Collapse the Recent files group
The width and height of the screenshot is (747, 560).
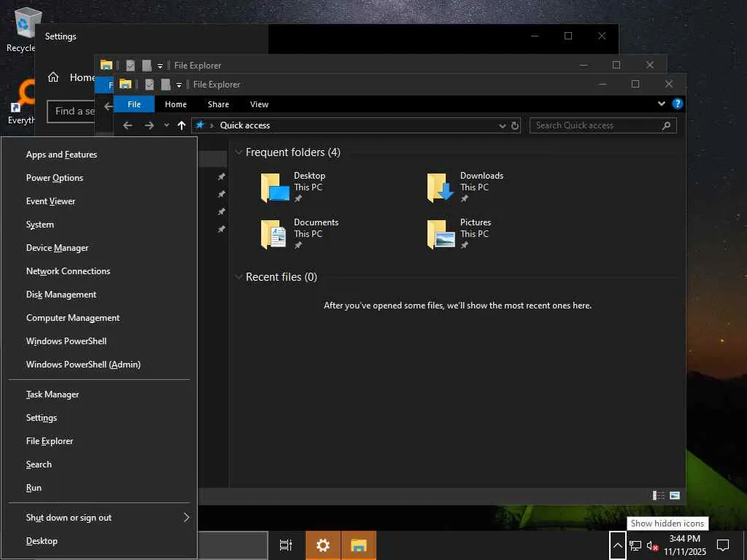tap(239, 277)
